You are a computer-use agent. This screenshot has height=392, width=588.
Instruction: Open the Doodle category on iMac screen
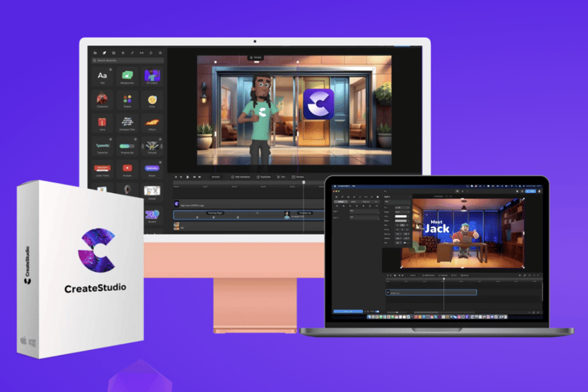[x=152, y=192]
